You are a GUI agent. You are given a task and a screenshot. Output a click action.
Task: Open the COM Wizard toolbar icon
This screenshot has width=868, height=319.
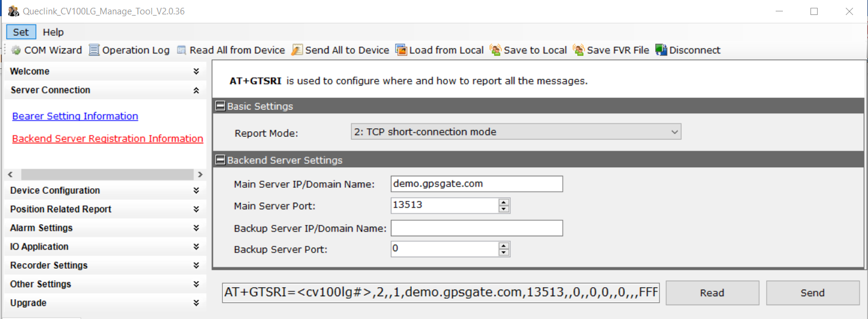point(16,50)
